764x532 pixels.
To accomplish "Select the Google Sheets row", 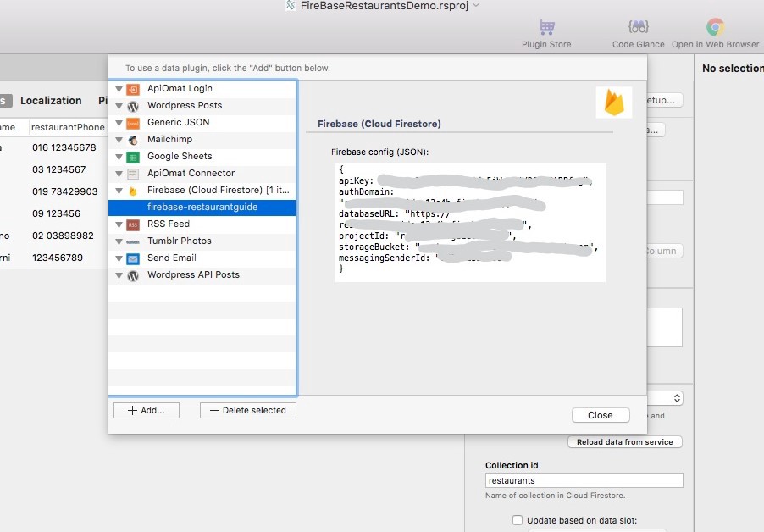I will (202, 157).
